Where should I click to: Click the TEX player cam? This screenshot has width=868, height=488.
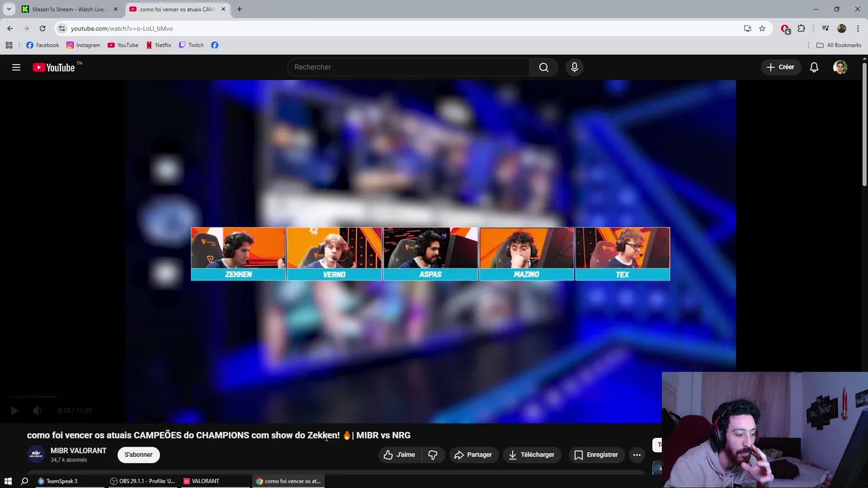pos(623,253)
